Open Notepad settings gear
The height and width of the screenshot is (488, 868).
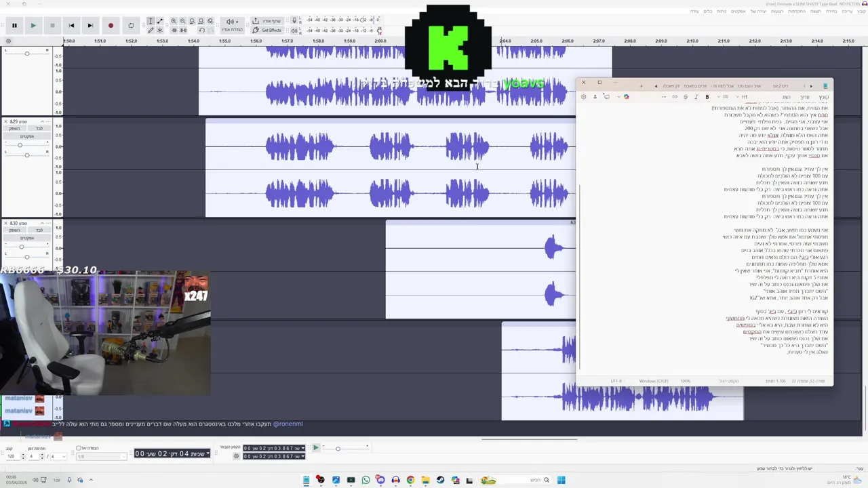[x=583, y=97]
